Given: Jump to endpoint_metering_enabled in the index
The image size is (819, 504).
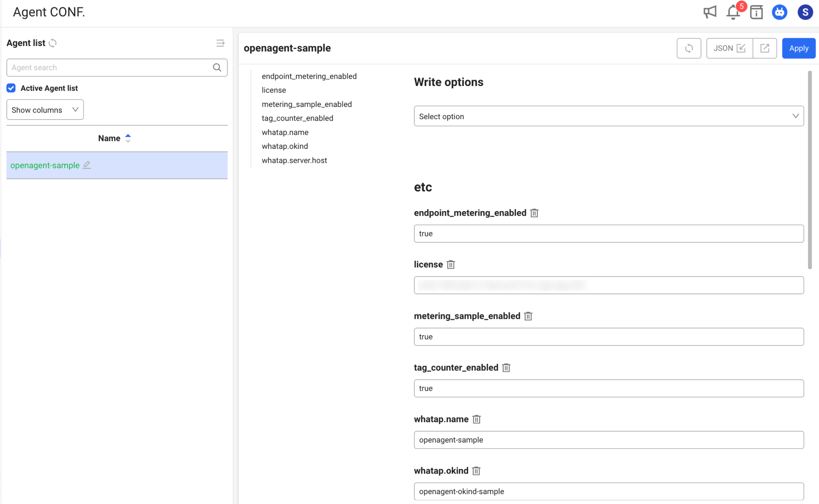Looking at the screenshot, I should coord(309,76).
